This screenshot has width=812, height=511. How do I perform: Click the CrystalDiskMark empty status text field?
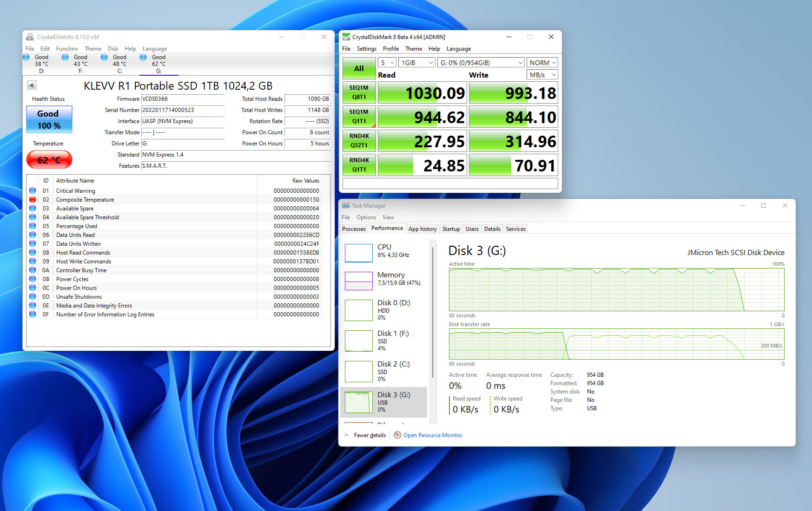(450, 183)
